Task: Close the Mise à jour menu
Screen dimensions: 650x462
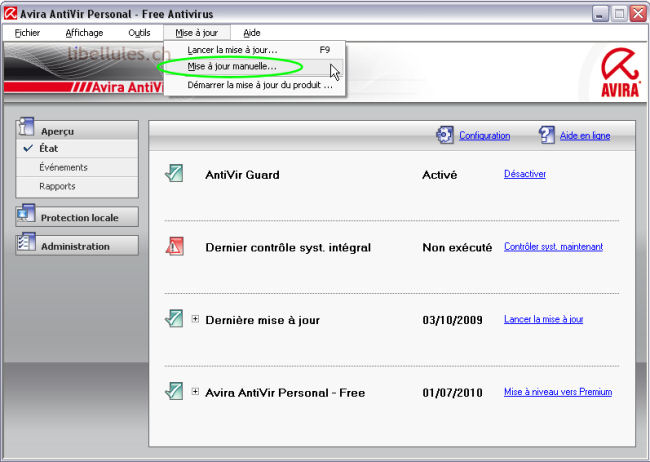Action: pyautogui.click(x=196, y=33)
